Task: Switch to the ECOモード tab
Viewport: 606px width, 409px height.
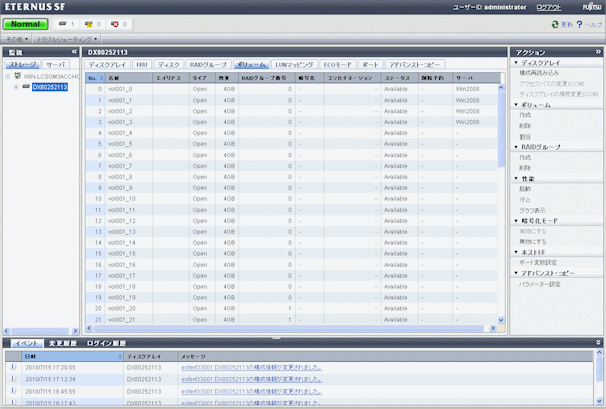Action: (x=337, y=65)
